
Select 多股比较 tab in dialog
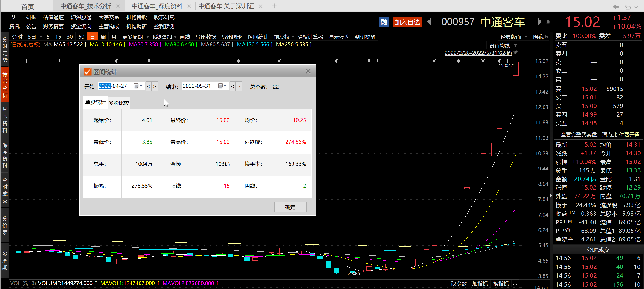(119, 103)
